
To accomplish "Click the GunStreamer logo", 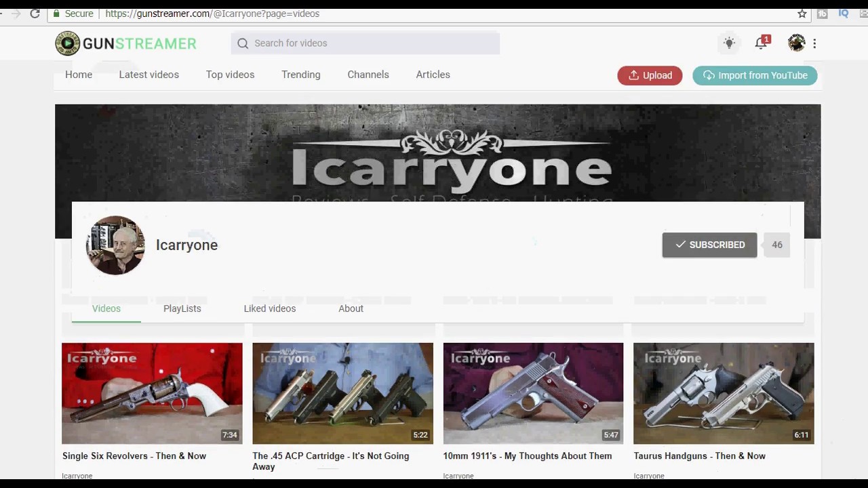I will pyautogui.click(x=125, y=43).
